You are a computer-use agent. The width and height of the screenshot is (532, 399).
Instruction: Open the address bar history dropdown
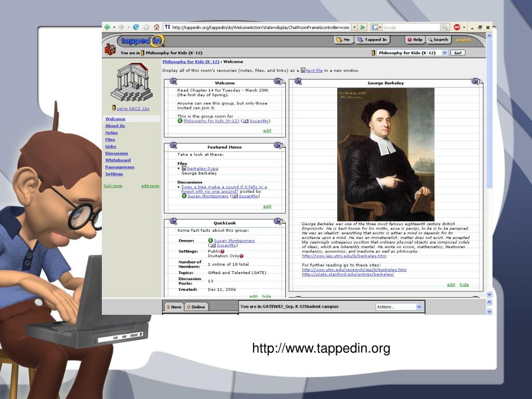tap(354, 27)
